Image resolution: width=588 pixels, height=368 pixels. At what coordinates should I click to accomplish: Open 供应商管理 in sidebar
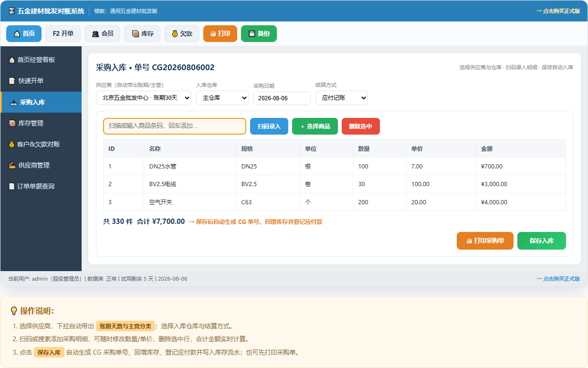(41, 165)
